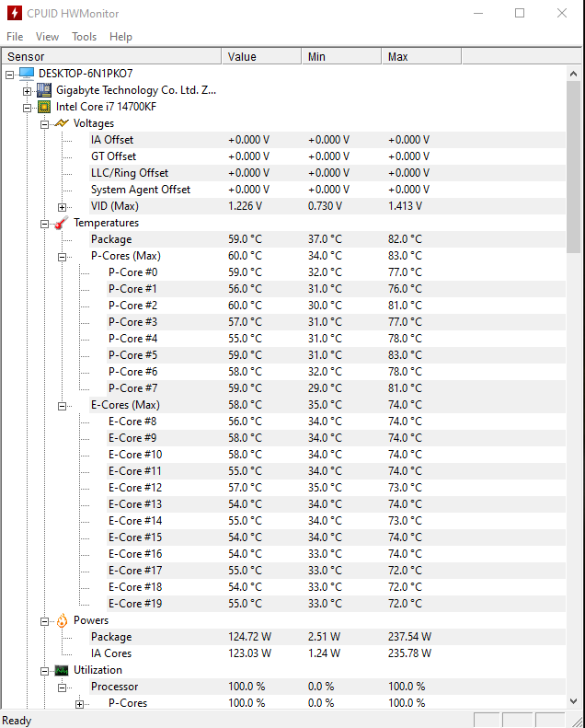This screenshot has height=728, width=585.
Task: Select the VID (Max) row label
Action: (115, 206)
